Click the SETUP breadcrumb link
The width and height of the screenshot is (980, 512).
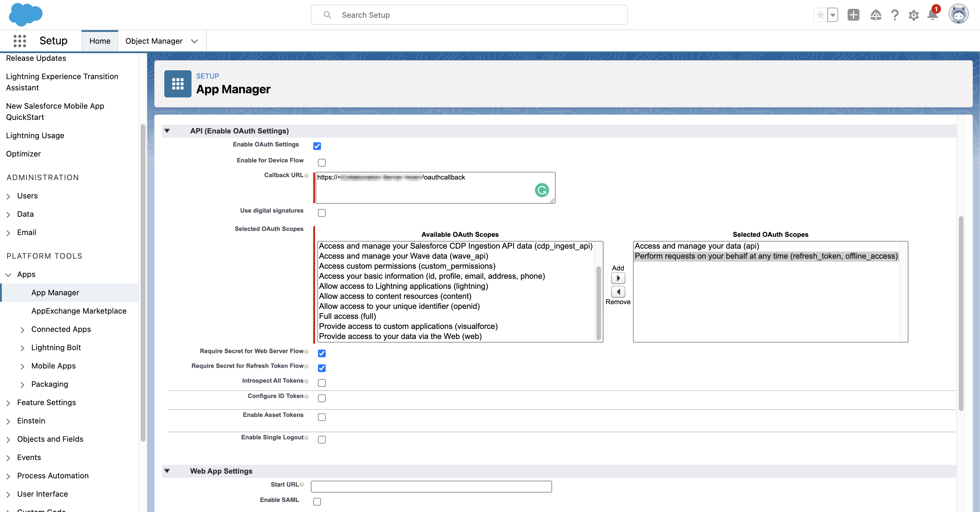[208, 76]
